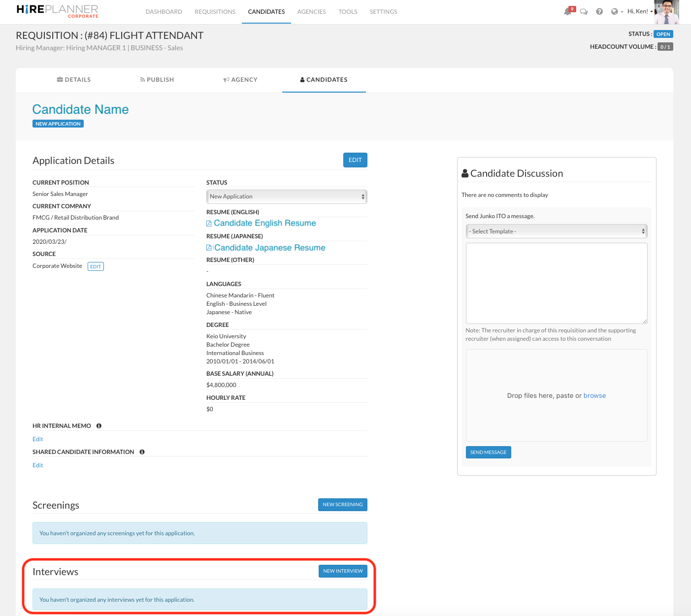Click Shared Candidate Information info icon
This screenshot has width=691, height=616.
pyautogui.click(x=142, y=452)
